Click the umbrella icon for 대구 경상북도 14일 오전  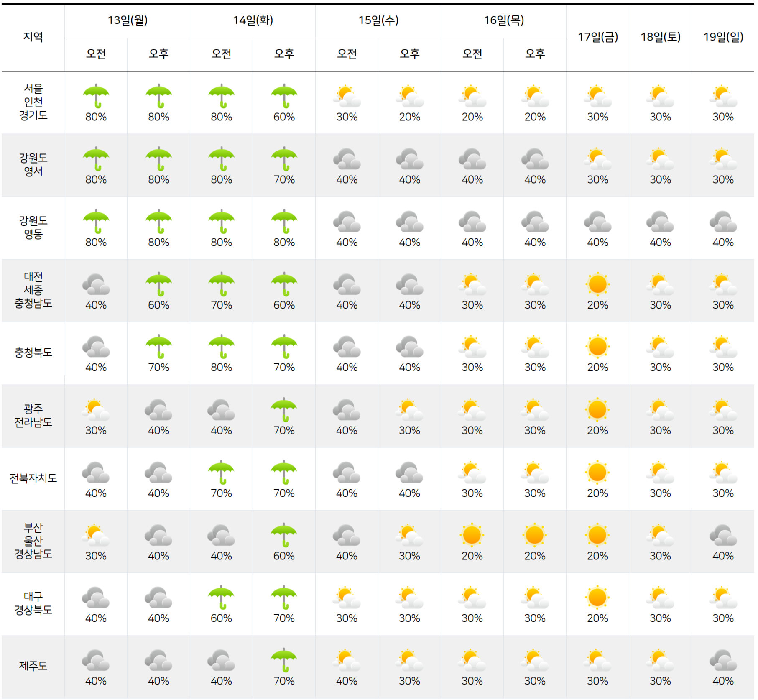tap(221, 598)
